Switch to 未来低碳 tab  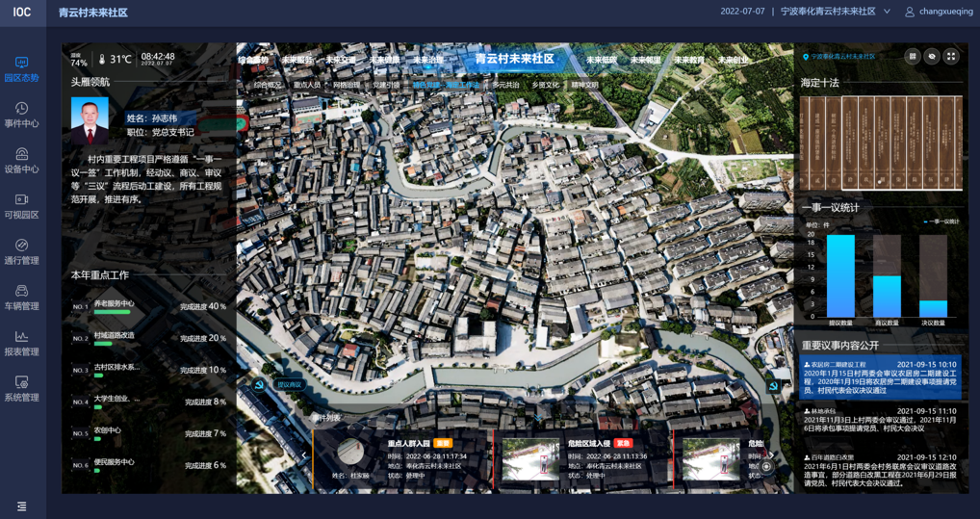(602, 60)
